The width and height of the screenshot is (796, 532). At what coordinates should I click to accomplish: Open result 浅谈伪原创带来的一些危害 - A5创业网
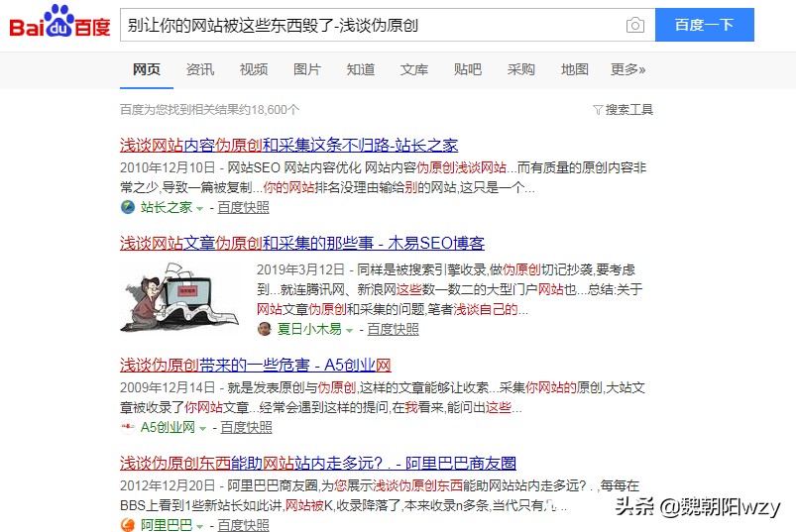coord(256,366)
